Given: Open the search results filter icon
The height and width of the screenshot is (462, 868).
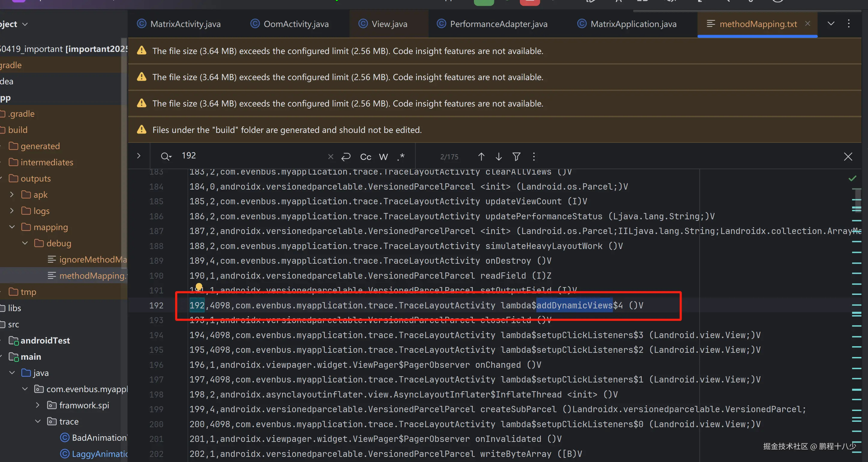Looking at the screenshot, I should point(516,157).
